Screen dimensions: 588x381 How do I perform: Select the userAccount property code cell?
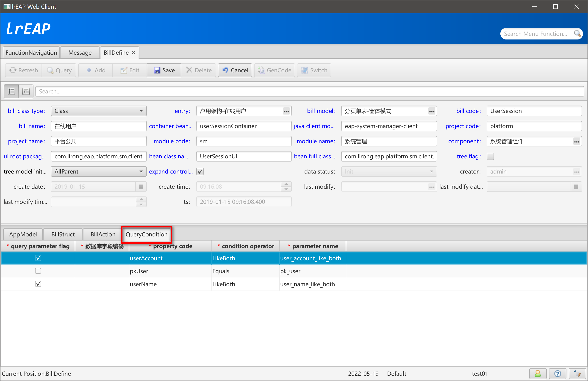coord(170,258)
